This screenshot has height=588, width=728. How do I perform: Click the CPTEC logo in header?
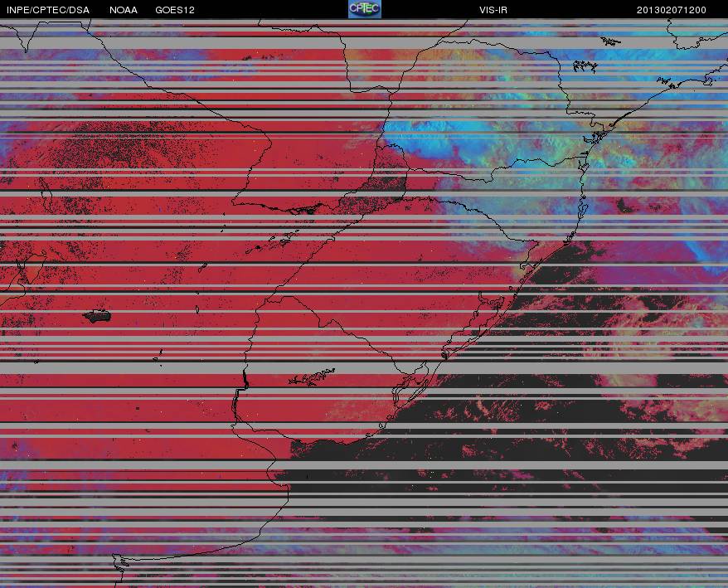[x=365, y=9]
